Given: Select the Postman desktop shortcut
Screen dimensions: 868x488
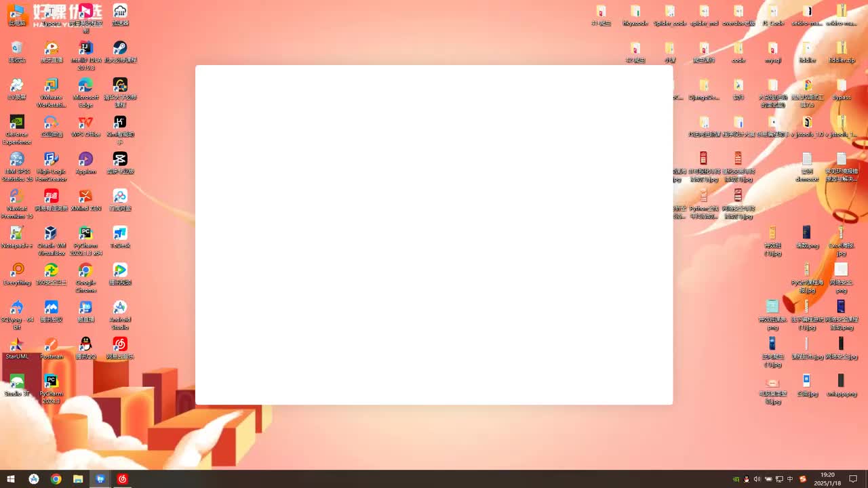Looking at the screenshot, I should [x=51, y=348].
